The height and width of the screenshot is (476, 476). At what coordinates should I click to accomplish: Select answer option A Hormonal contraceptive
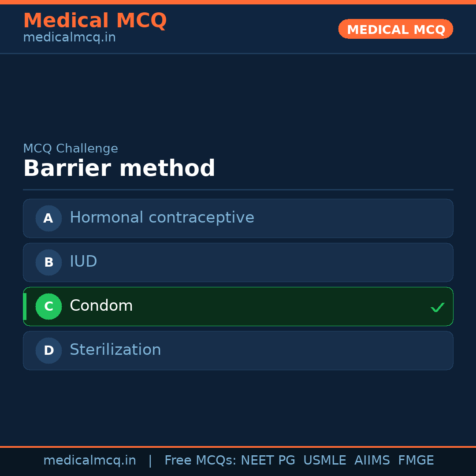238,218
